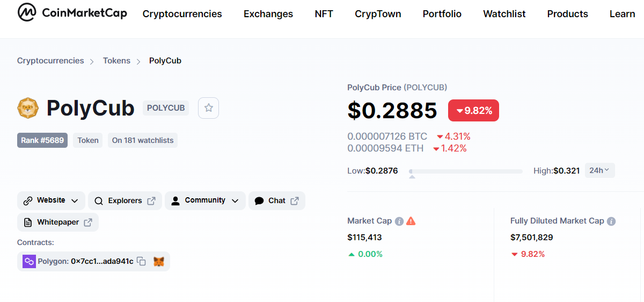This screenshot has height=302, width=644.
Task: Click the $7,501,829 fully diluted value
Action: pos(532,237)
